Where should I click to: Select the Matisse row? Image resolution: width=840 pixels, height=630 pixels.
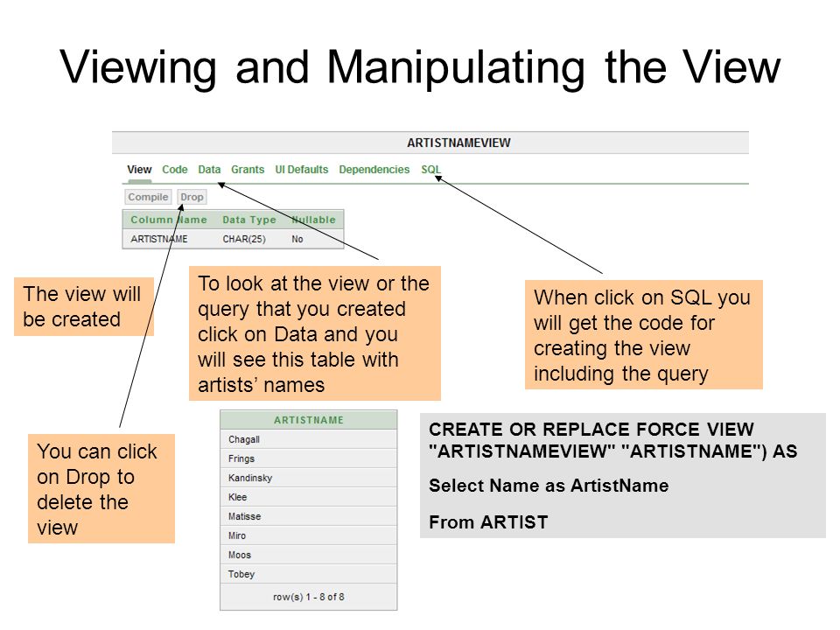(x=309, y=516)
